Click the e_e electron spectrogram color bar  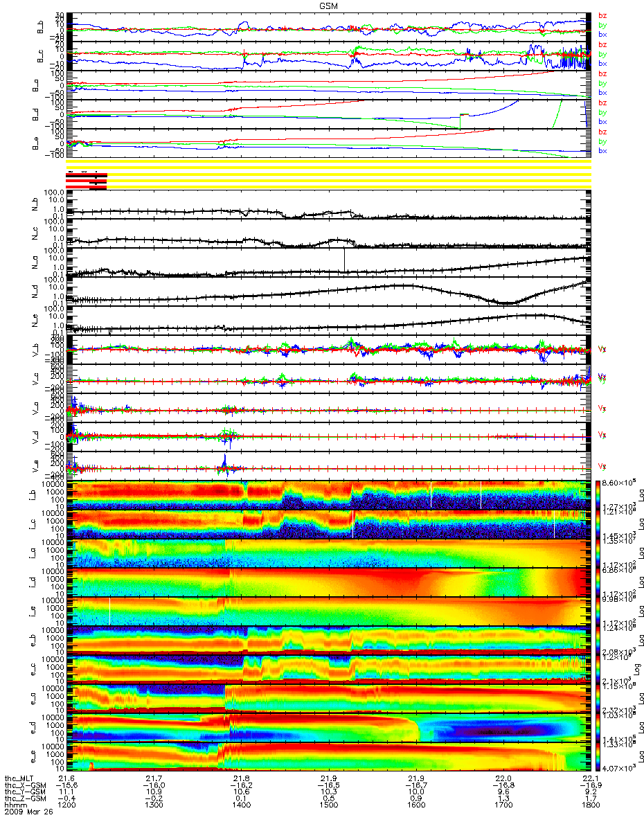click(598, 756)
